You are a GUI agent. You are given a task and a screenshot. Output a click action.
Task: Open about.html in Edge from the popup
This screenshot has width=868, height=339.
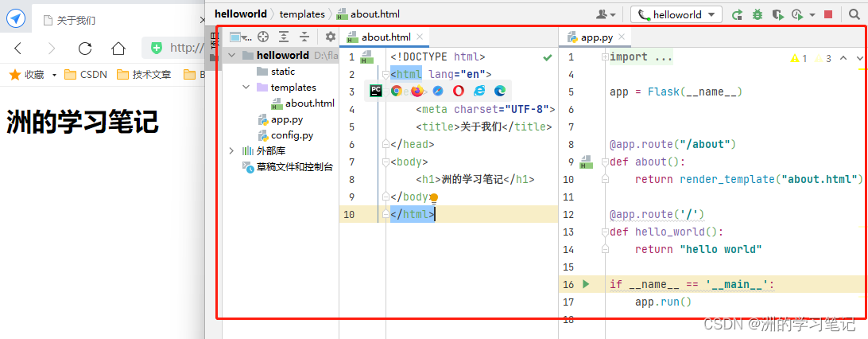[x=500, y=91]
